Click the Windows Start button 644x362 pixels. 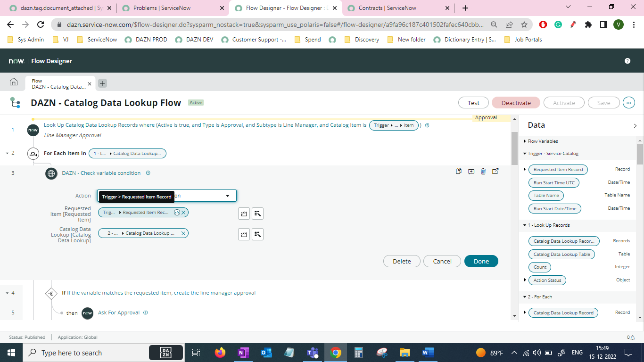click(x=11, y=353)
